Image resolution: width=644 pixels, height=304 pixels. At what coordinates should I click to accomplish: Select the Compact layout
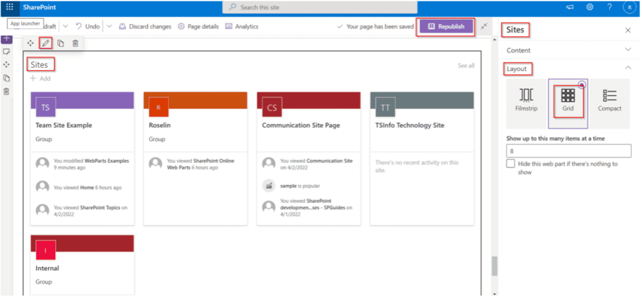tap(610, 103)
